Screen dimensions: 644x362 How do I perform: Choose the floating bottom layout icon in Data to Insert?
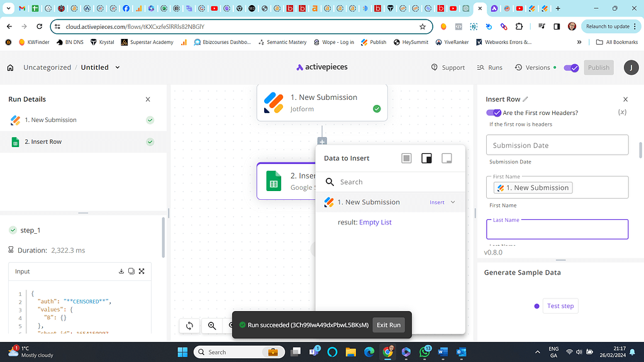coord(447,158)
